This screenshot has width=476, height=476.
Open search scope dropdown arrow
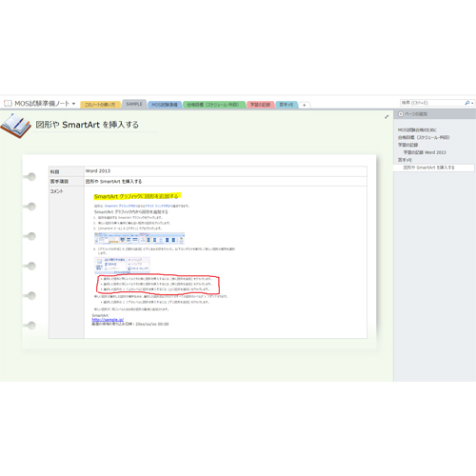(472, 103)
